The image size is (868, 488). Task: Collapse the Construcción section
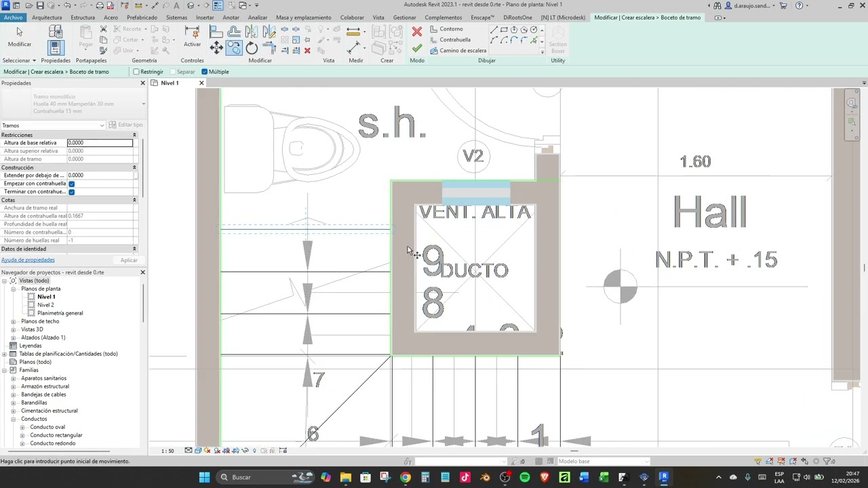click(134, 167)
